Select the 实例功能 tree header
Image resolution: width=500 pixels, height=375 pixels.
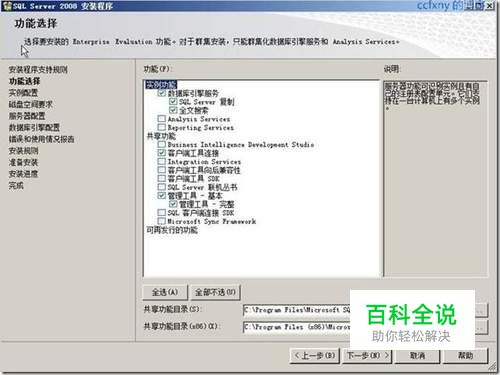pos(161,85)
